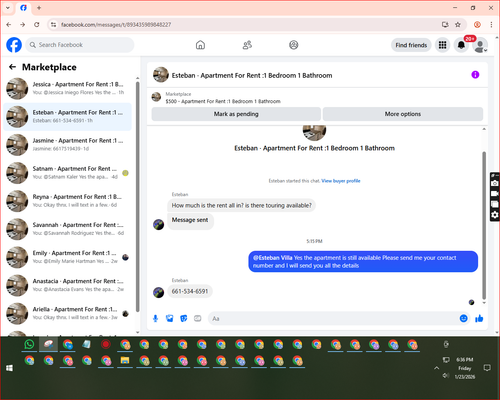This screenshot has height=400, width=500.
Task: Open Reyna's apartment conversation
Action: coord(68,201)
